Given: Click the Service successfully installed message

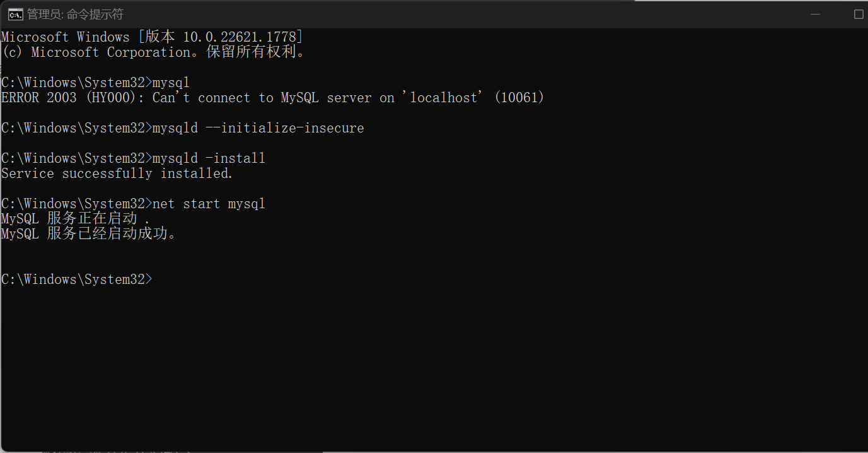Looking at the screenshot, I should point(117,173).
